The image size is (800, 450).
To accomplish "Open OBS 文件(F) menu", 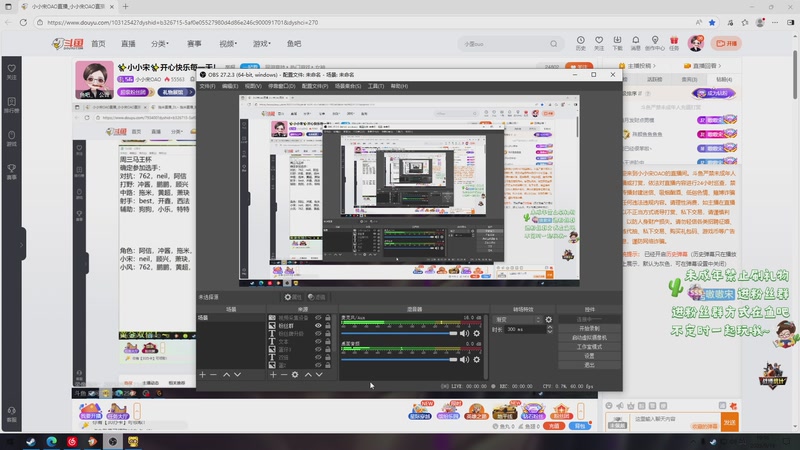I will click(x=207, y=86).
